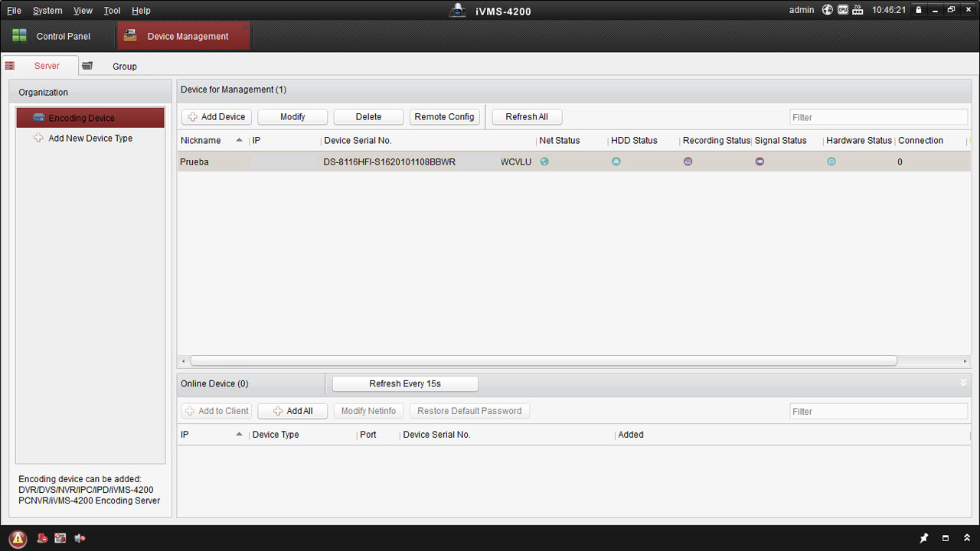Viewport: 980px width, 551px height.
Task: Click the iVMS-4200 camera logo icon
Action: coord(457,10)
